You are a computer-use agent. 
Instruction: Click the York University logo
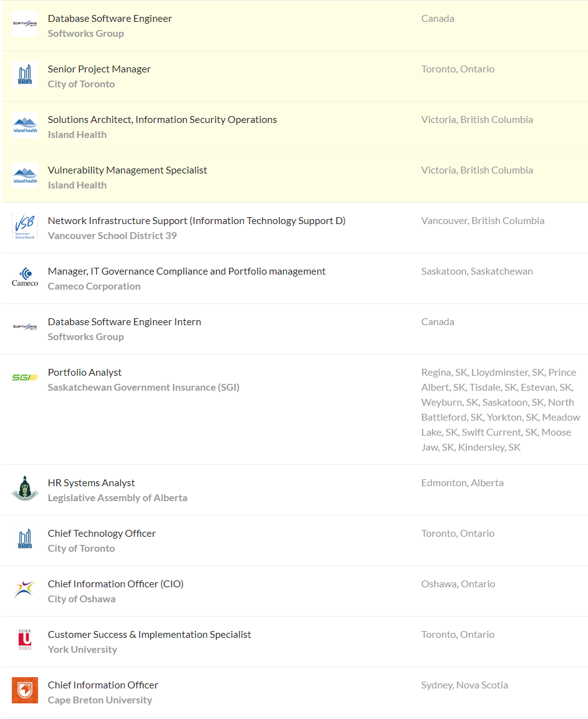[x=25, y=640]
